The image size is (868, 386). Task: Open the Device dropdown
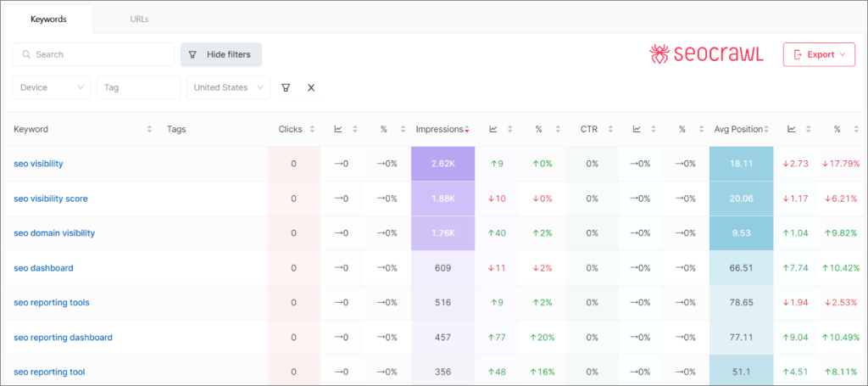pyautogui.click(x=52, y=87)
